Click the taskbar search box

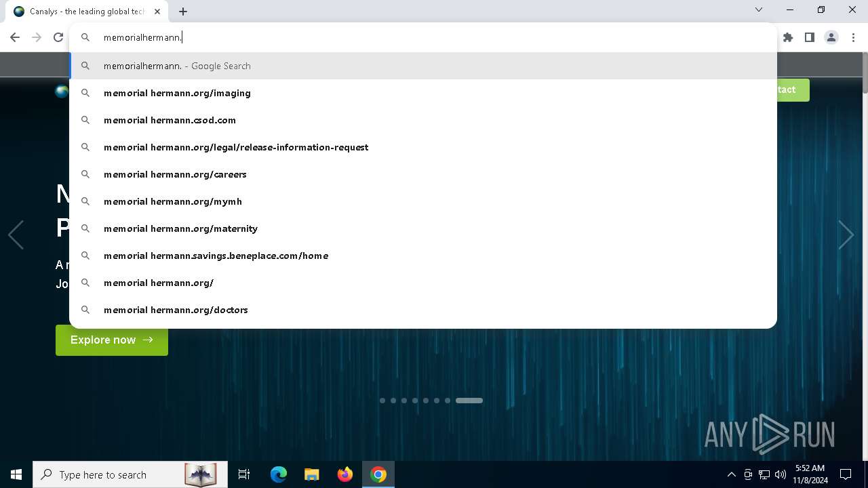coord(129,474)
